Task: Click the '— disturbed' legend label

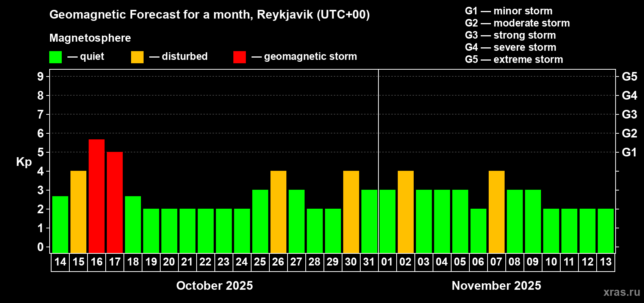Action: click(178, 56)
